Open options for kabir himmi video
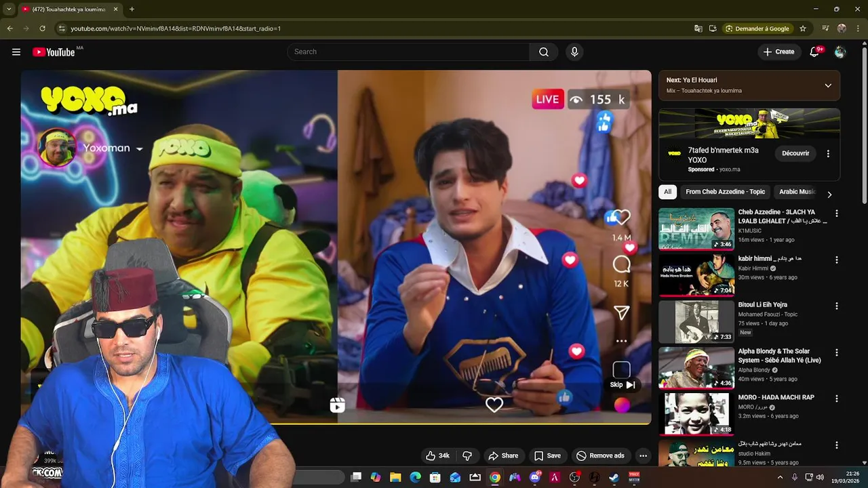The height and width of the screenshot is (488, 868). pyautogui.click(x=836, y=260)
